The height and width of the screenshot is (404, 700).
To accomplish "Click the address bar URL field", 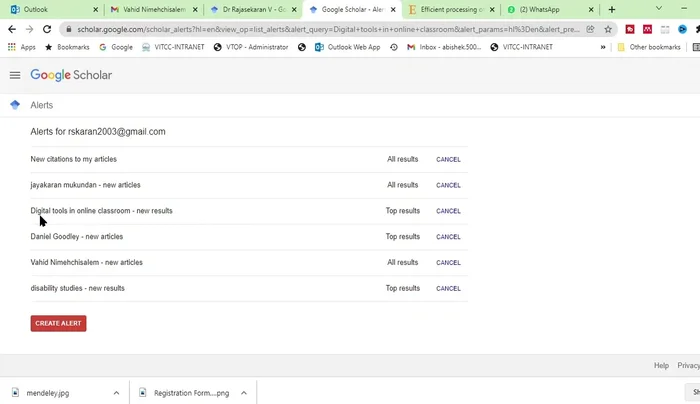I will (x=330, y=29).
